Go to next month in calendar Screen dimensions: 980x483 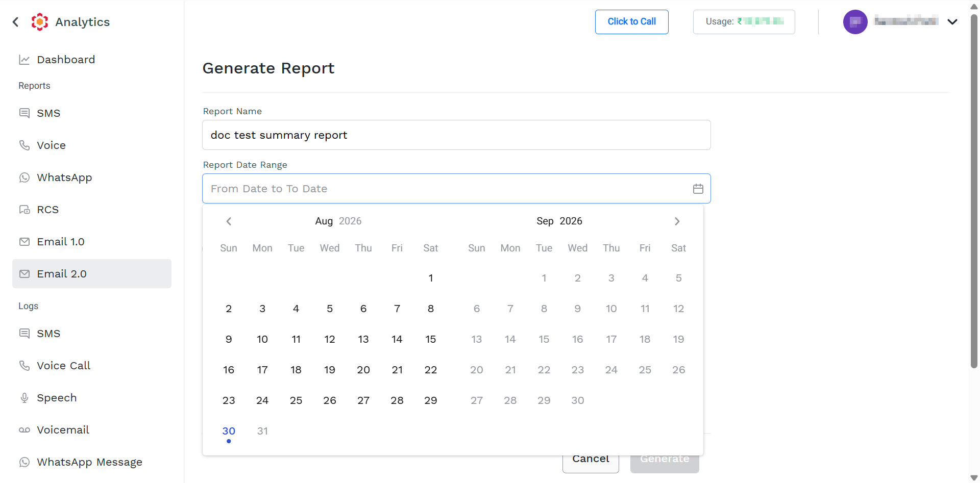(677, 221)
